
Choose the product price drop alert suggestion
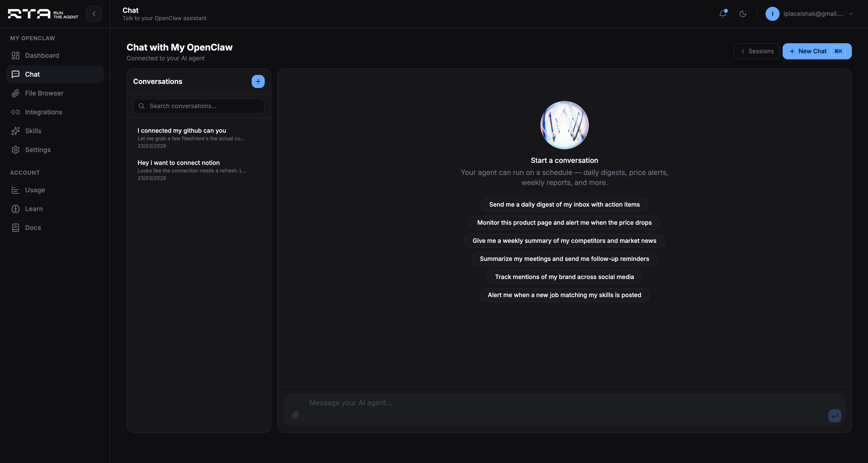point(564,222)
